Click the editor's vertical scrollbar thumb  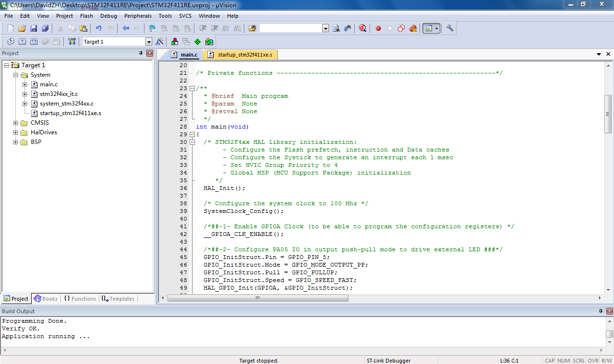pos(608,114)
